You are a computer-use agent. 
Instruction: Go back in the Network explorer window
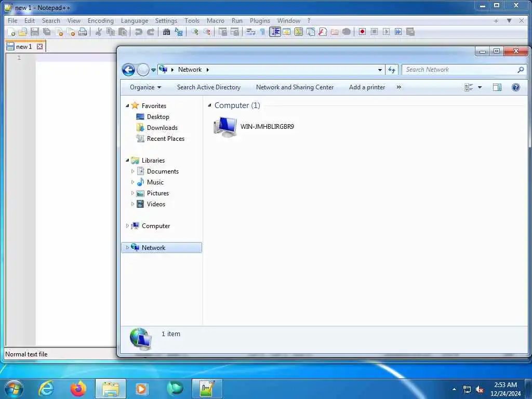point(128,70)
